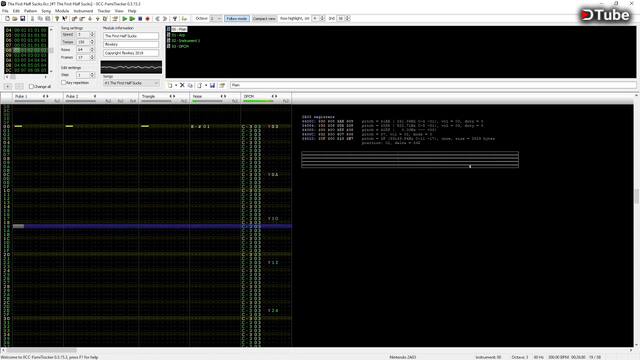Open the new instrument dropdown arrow
Viewport: 640px width, 360px height.
click(x=176, y=85)
